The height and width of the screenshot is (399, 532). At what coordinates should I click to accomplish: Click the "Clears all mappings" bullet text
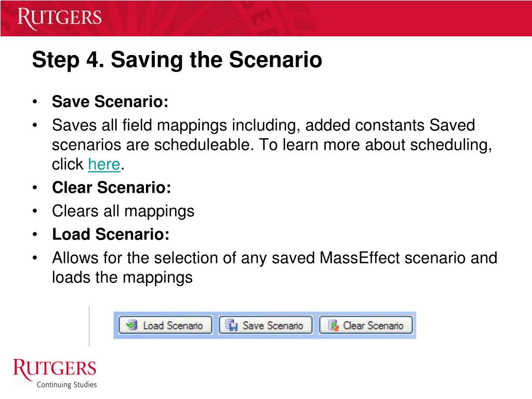[x=123, y=211]
